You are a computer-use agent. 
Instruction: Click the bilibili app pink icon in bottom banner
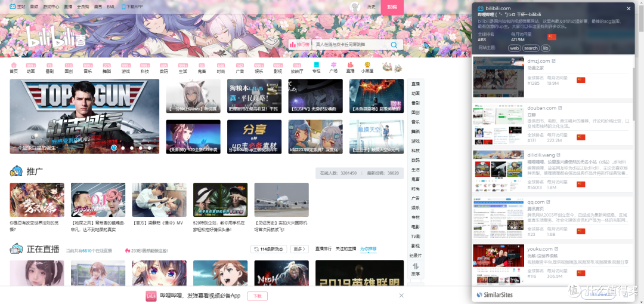pos(151,296)
